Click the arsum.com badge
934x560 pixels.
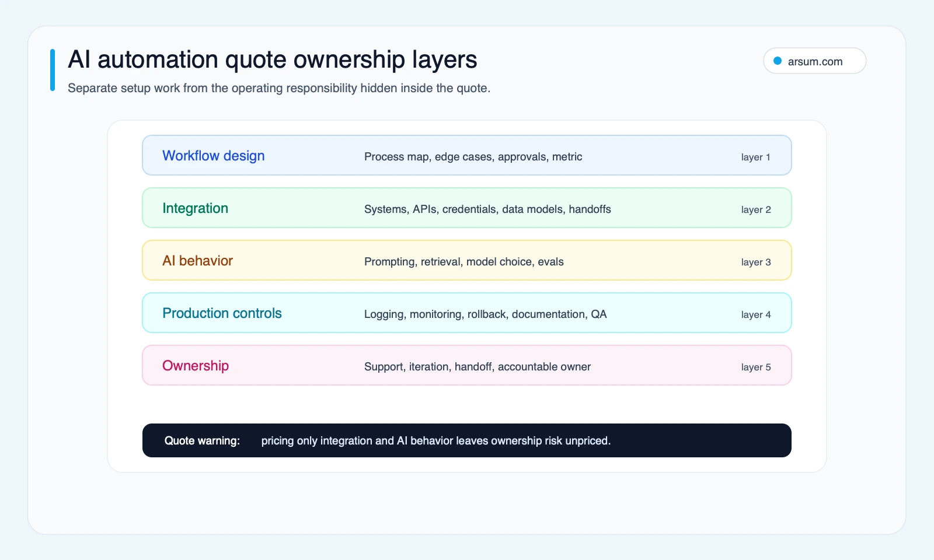814,61
